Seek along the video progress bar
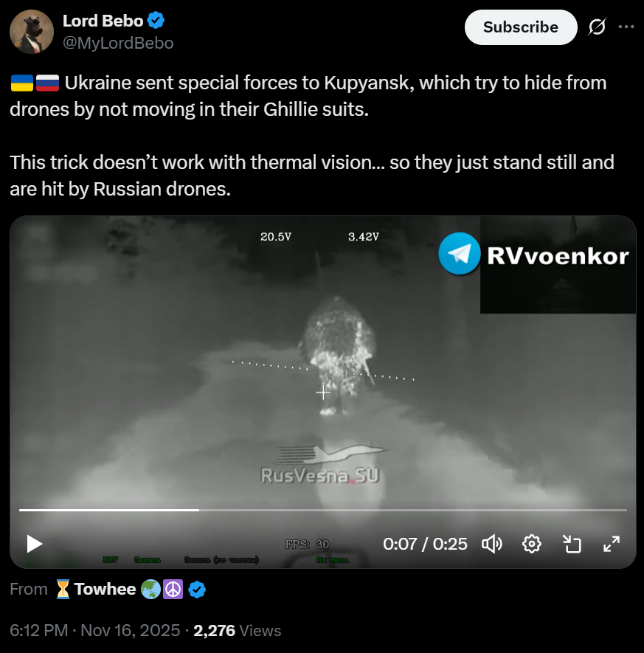Viewport: 644px width, 653px height. [x=322, y=510]
